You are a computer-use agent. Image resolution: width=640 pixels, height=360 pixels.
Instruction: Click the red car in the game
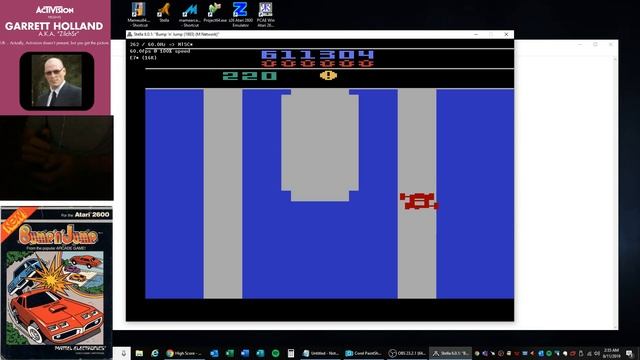[419, 201]
